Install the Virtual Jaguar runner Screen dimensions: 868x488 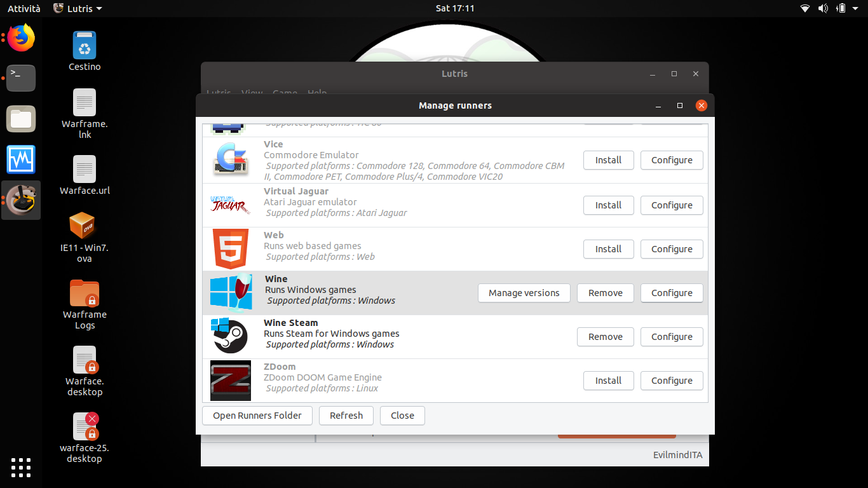609,205
